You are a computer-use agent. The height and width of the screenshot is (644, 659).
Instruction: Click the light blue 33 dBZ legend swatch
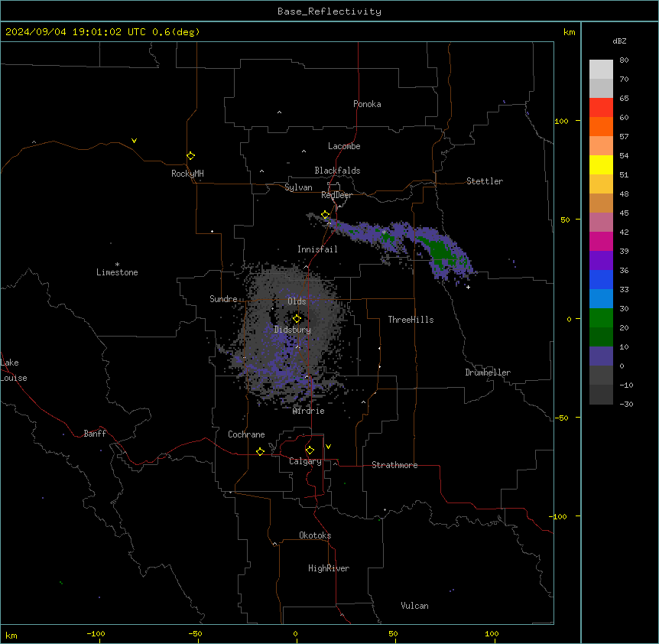pos(601,299)
